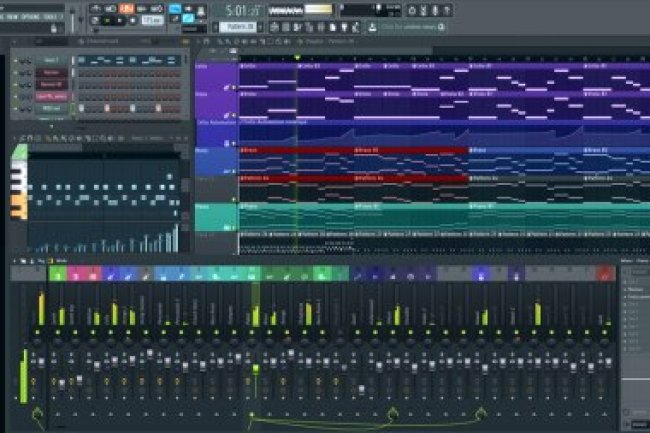The image size is (650, 433).
Task: Open the VIEW menu
Action: pyautogui.click(x=12, y=17)
